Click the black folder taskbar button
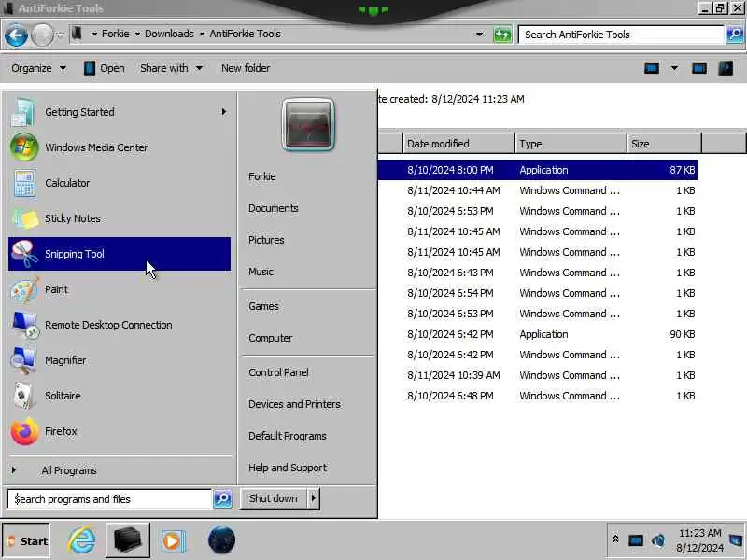Viewport: 747px width, 560px height. pos(128,540)
